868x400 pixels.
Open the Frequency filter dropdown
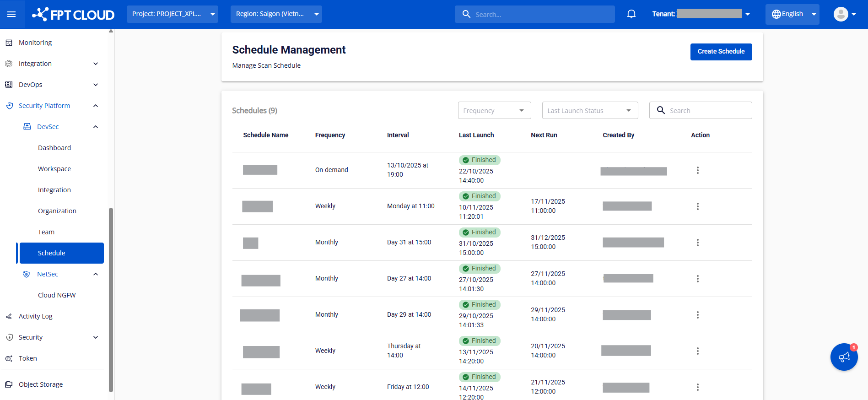(x=494, y=110)
